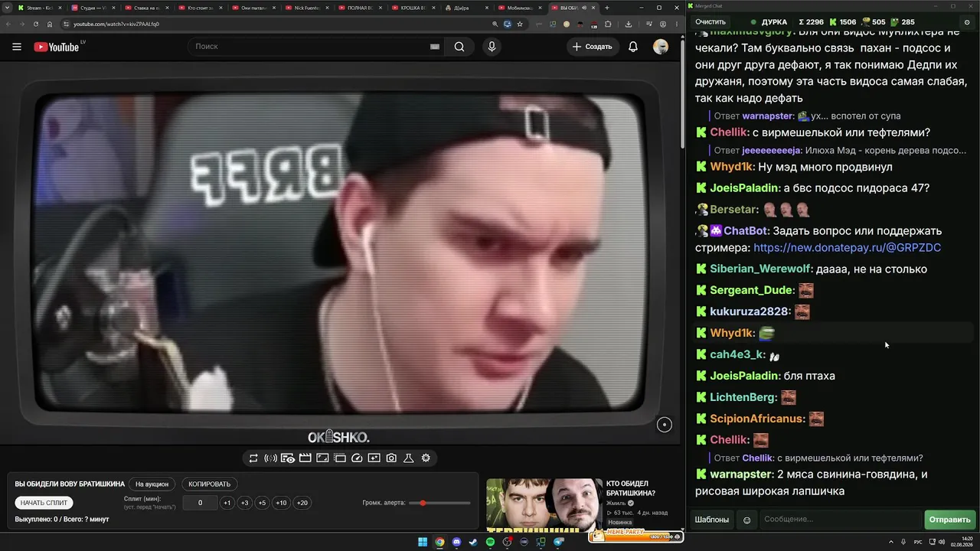Go to the YouTube home logo

[x=57, y=47]
